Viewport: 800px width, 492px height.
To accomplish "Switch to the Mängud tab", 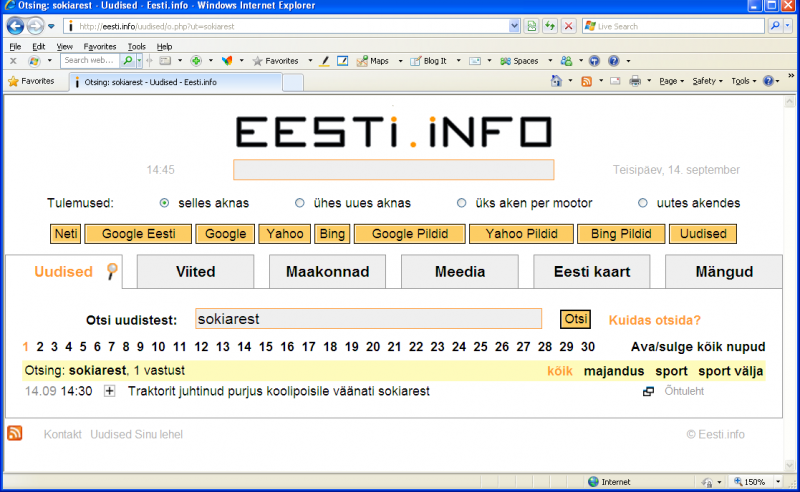I will pos(724,272).
